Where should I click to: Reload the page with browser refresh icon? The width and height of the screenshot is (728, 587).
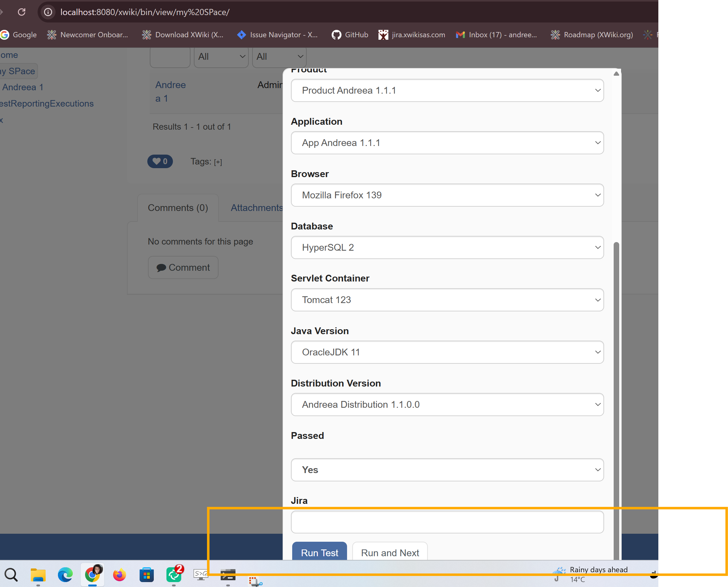tap(22, 12)
